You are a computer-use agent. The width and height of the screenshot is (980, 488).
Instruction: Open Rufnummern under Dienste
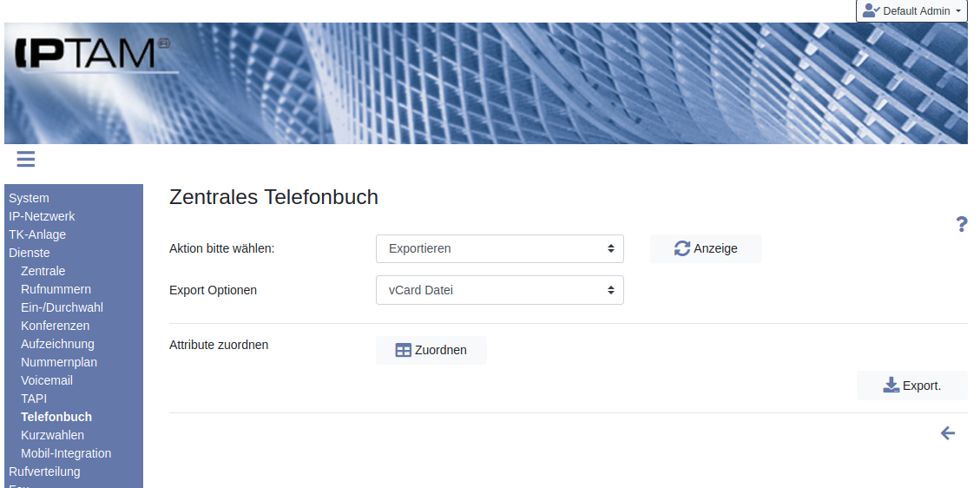[x=56, y=289]
